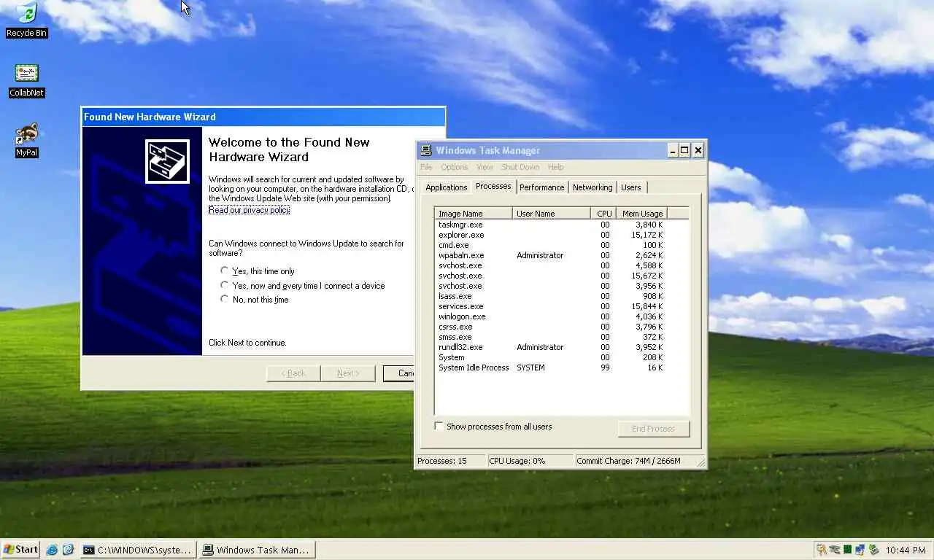Click the Back button in the hardware wizard
The image size is (934, 560).
click(x=293, y=373)
